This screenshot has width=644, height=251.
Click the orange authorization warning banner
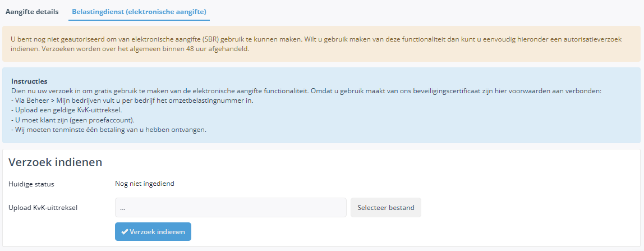321,44
